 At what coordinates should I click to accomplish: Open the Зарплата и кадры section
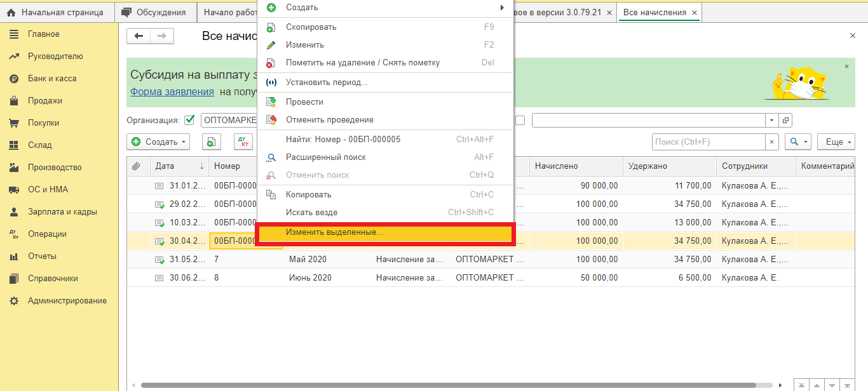[x=62, y=212]
